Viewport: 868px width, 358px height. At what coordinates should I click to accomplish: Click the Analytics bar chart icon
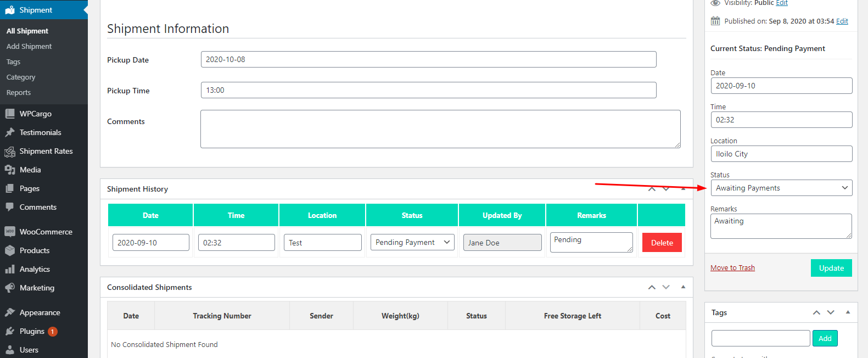pyautogui.click(x=10, y=269)
